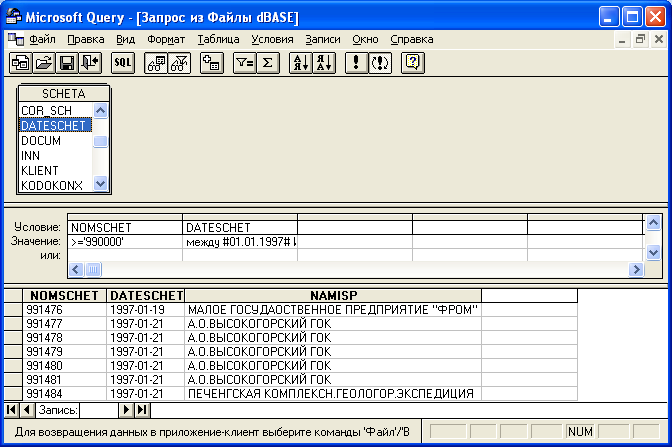
Task: Go to first record navigation button
Action: click(12, 410)
